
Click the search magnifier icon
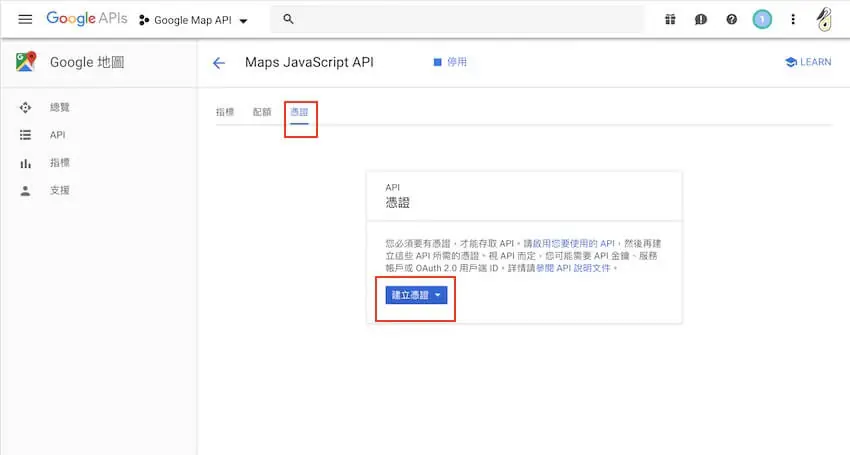point(288,20)
